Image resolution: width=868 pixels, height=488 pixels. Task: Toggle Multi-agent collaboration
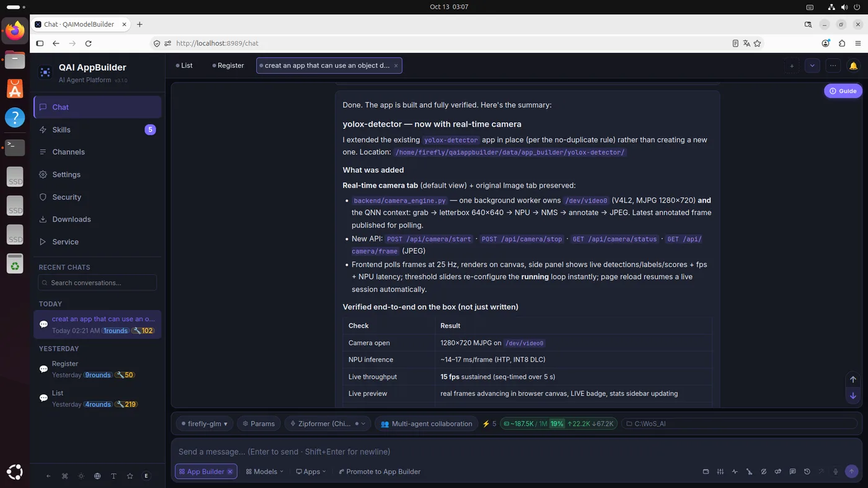426,424
